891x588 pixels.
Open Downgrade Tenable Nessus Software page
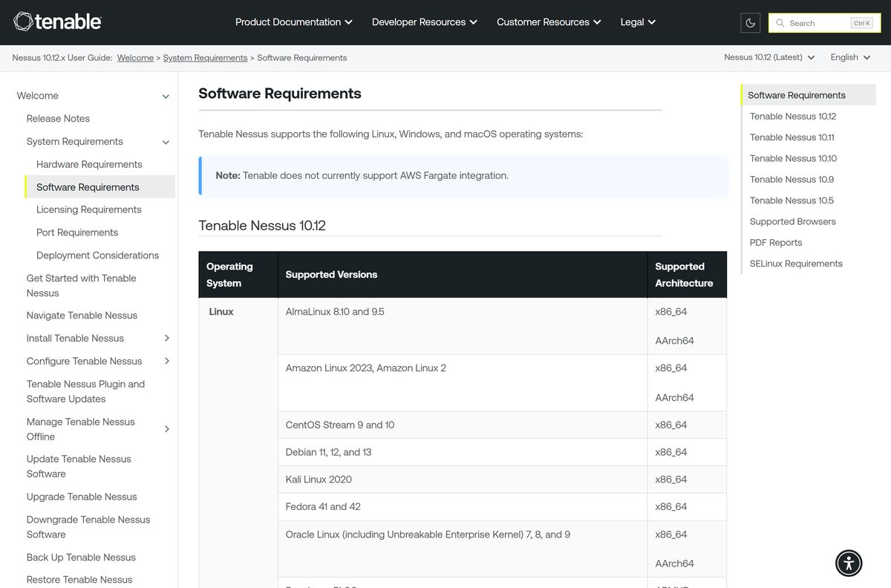click(x=88, y=527)
